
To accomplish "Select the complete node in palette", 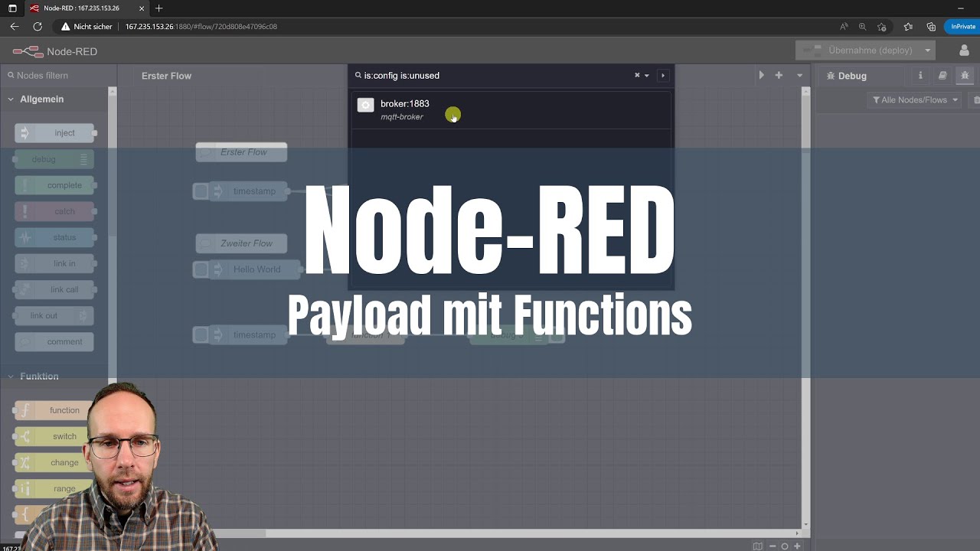I will point(55,185).
